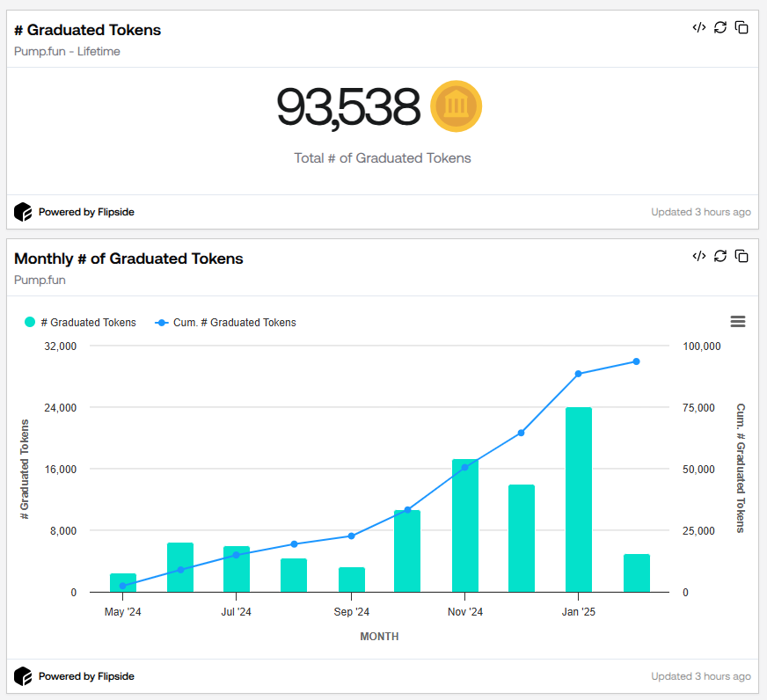This screenshot has height=700, width=767.
Task: Refresh the # Graduated Tokens card
Action: pos(720,27)
